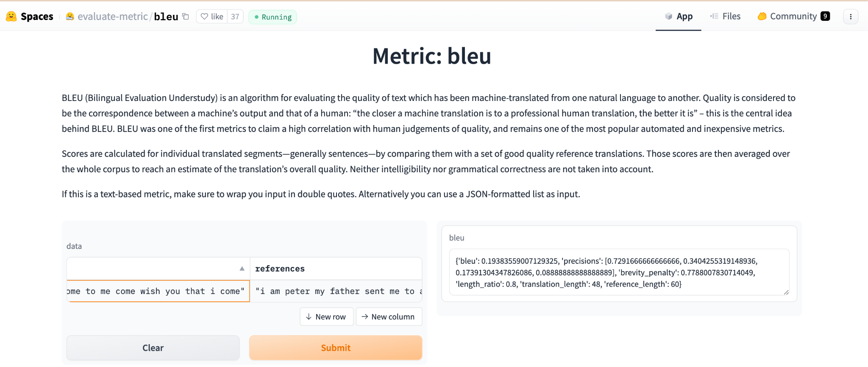The width and height of the screenshot is (868, 367).
Task: Open the Files tab
Action: [x=726, y=17]
